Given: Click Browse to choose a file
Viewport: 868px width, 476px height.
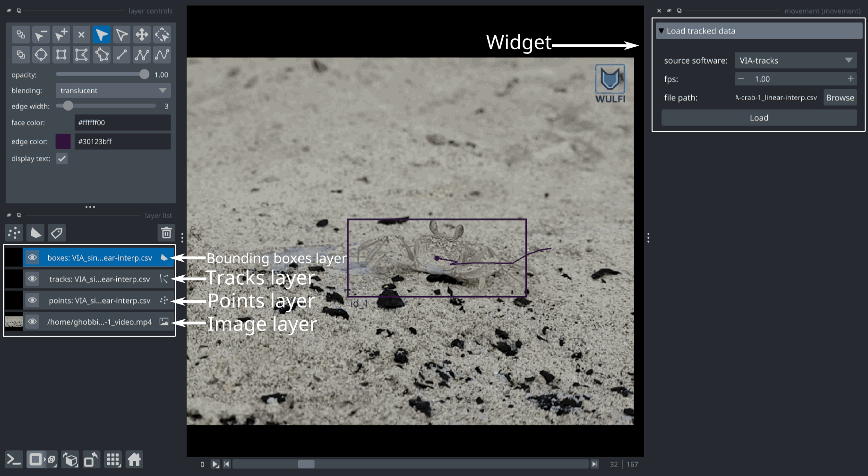Looking at the screenshot, I should tap(840, 97).
